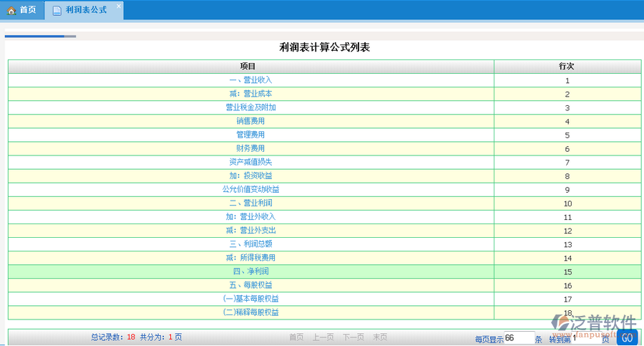644x346 pixels.
Task: Select row number 15 cell in 行次
Action: (x=567, y=271)
